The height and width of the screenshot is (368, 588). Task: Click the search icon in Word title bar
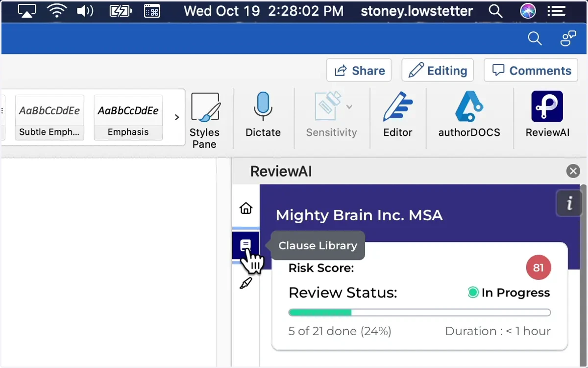pyautogui.click(x=534, y=38)
